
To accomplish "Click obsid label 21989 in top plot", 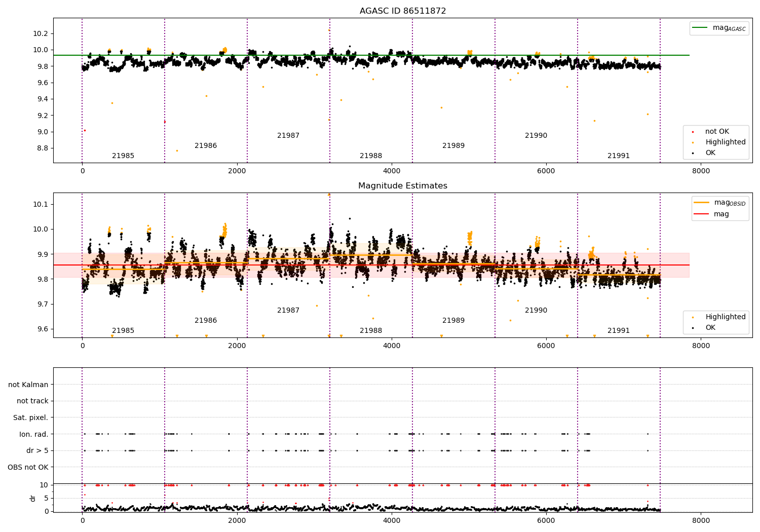I will [x=453, y=146].
